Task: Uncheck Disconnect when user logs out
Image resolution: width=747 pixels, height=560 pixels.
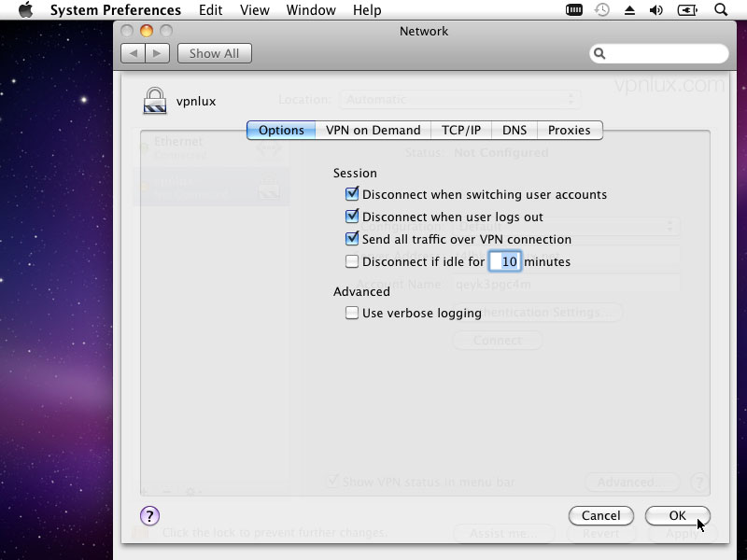Action: (x=352, y=217)
